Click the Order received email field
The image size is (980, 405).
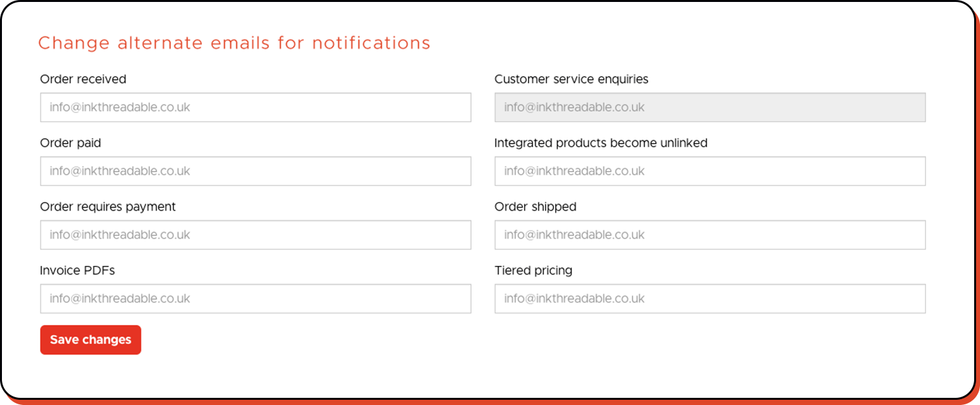click(x=255, y=107)
